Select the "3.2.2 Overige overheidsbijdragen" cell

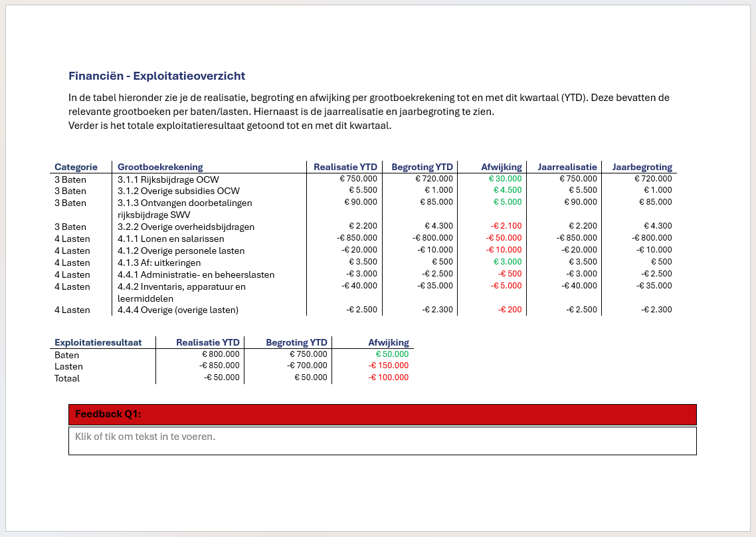(x=185, y=227)
